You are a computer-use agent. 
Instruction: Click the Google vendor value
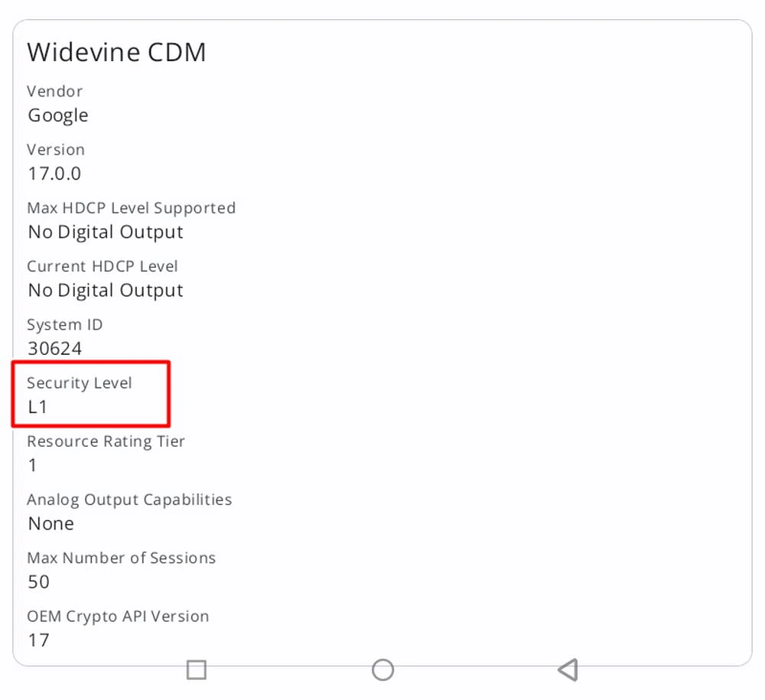58,116
